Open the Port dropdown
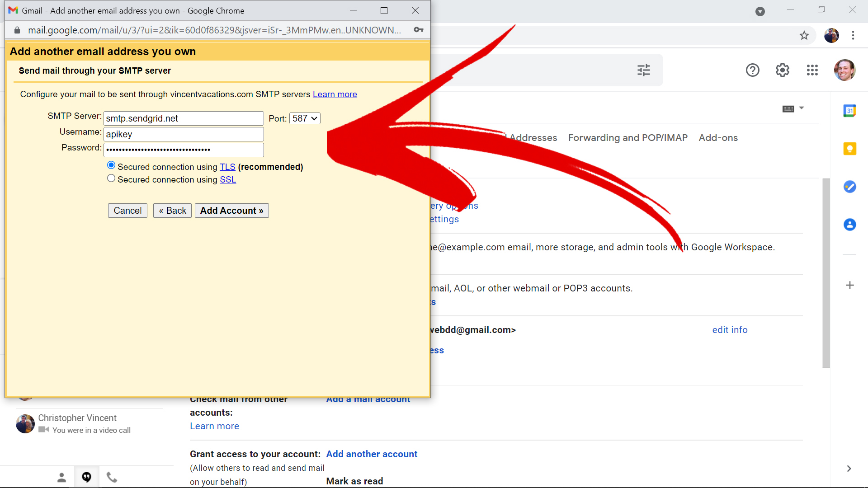The width and height of the screenshot is (868, 488). 305,118
